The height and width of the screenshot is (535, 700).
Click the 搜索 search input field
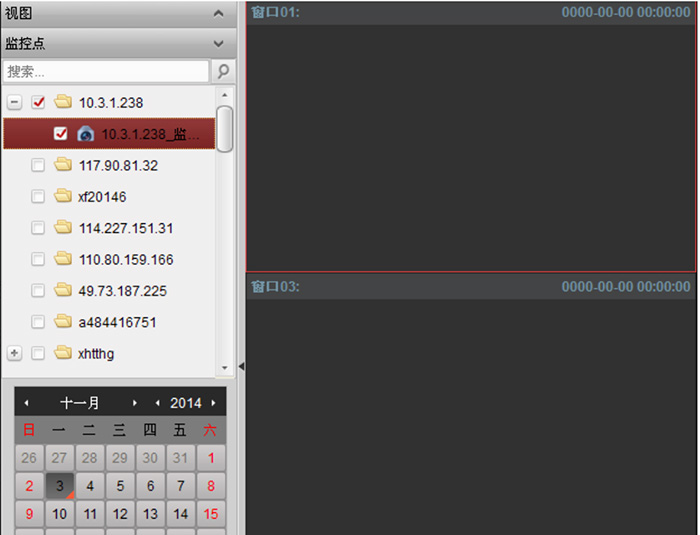click(x=106, y=72)
